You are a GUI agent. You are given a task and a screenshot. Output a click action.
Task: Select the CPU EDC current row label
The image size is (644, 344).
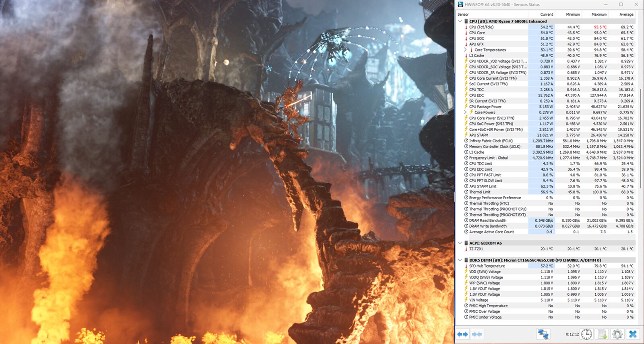pyautogui.click(x=477, y=95)
